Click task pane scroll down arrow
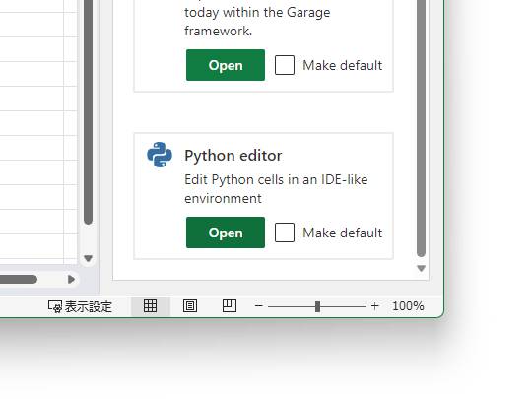This screenshot has width=532, height=399. (x=421, y=268)
